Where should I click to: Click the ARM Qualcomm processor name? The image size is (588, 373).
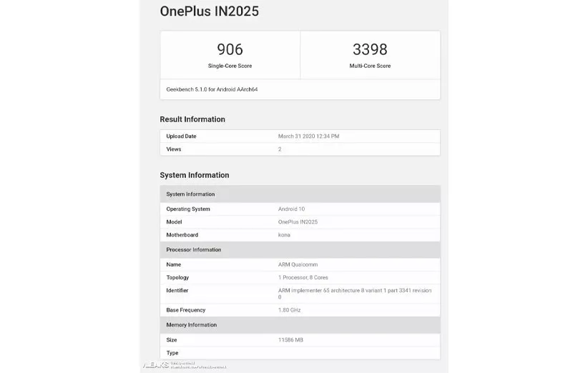298,264
